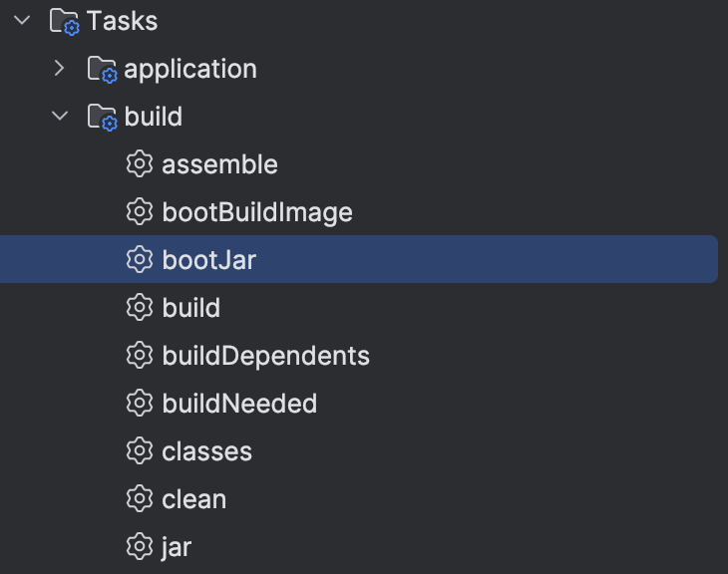
Task: Select the buildDependents task
Action: [265, 356]
